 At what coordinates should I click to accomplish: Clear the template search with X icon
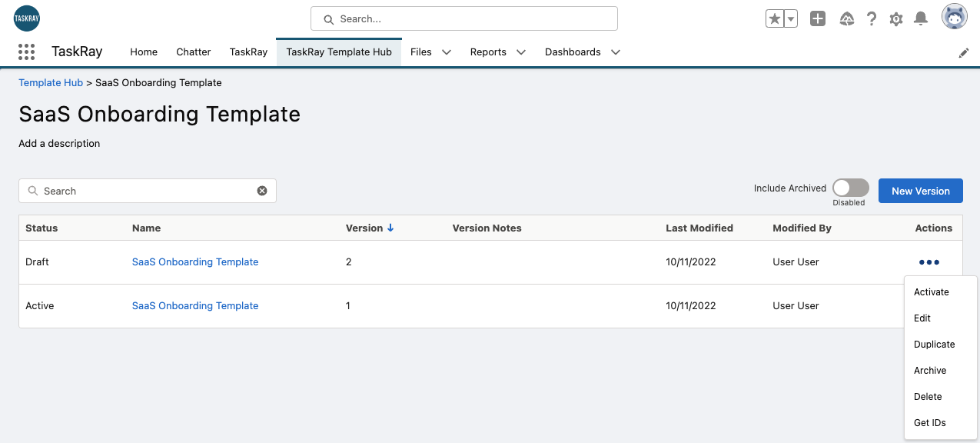click(262, 191)
